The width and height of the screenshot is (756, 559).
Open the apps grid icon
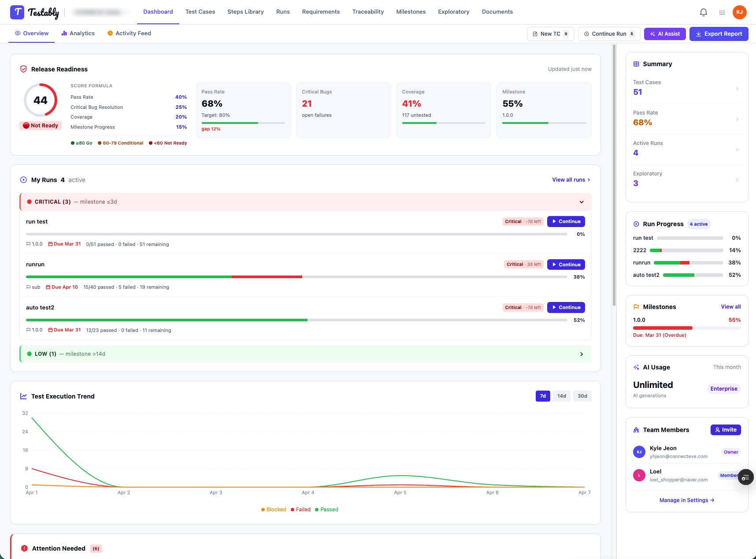[x=722, y=12]
